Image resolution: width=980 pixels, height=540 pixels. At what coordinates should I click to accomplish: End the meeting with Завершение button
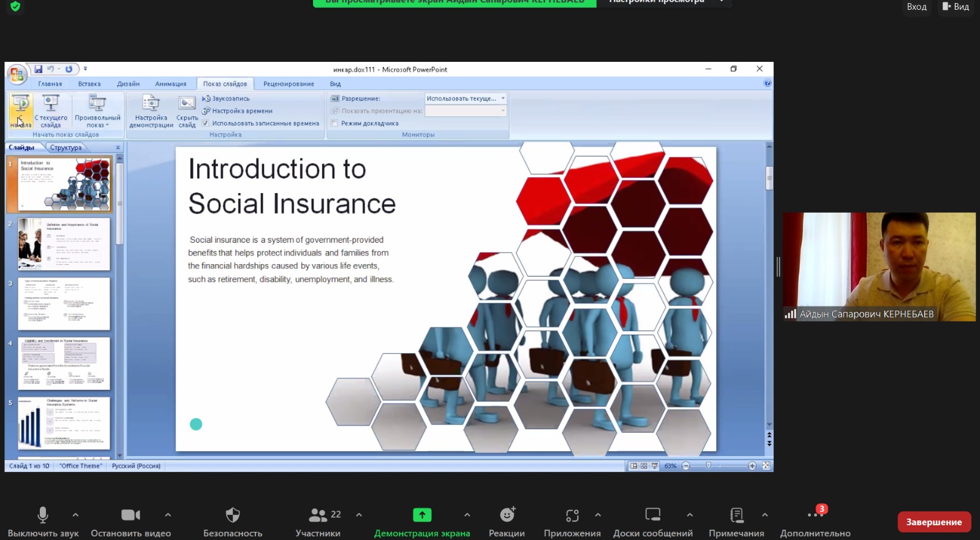pyautogui.click(x=934, y=522)
